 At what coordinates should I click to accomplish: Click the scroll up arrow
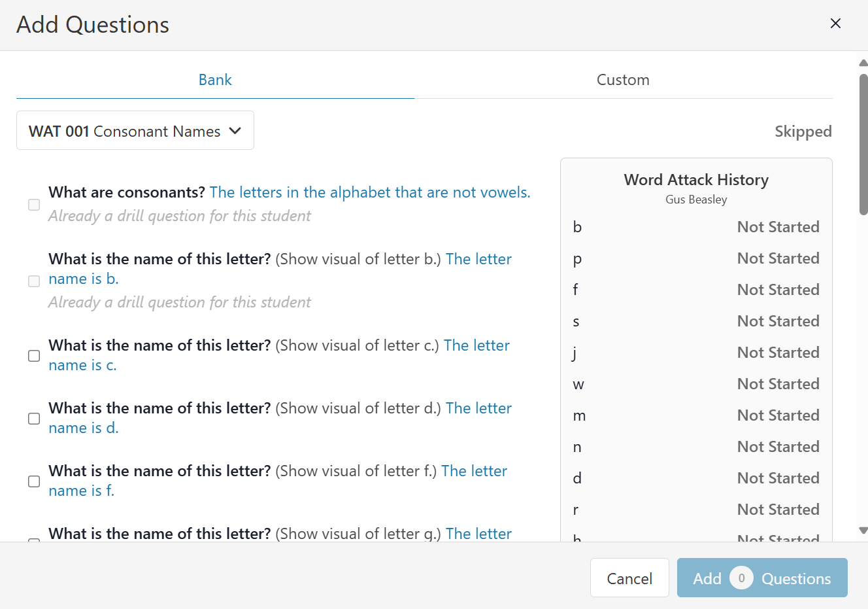tap(863, 63)
